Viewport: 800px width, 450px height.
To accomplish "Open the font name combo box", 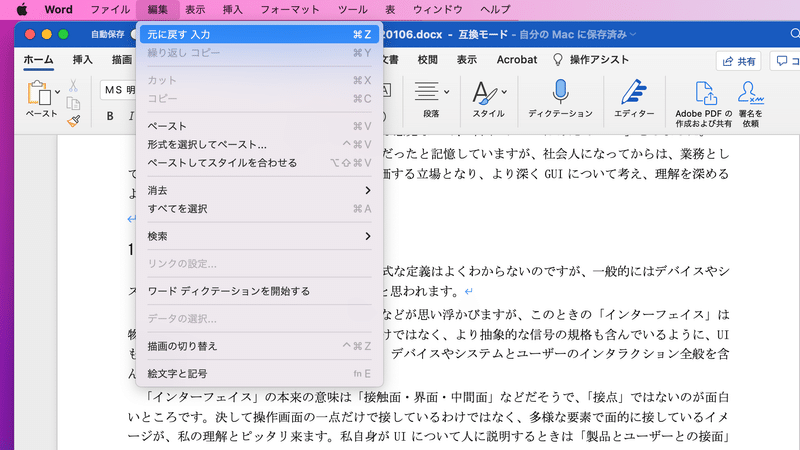I will click(118, 90).
